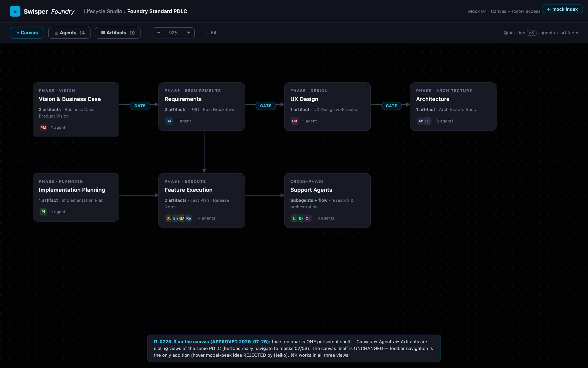Select the DL agent badge

pos(168,218)
